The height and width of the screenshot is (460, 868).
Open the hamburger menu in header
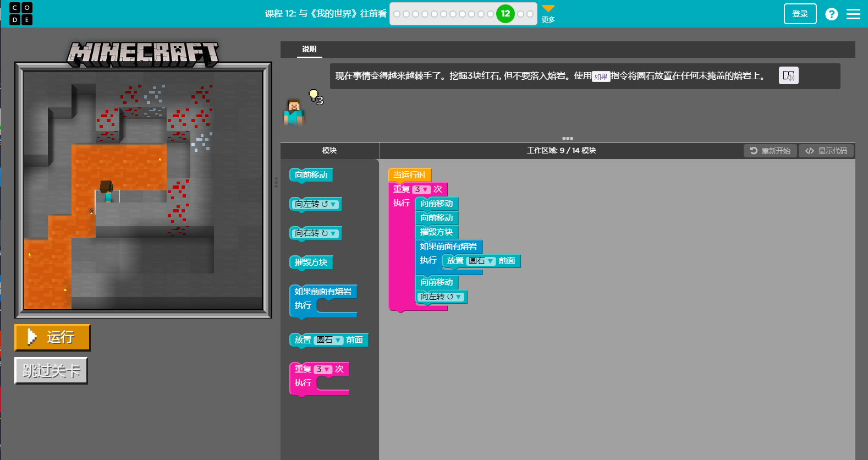[853, 14]
